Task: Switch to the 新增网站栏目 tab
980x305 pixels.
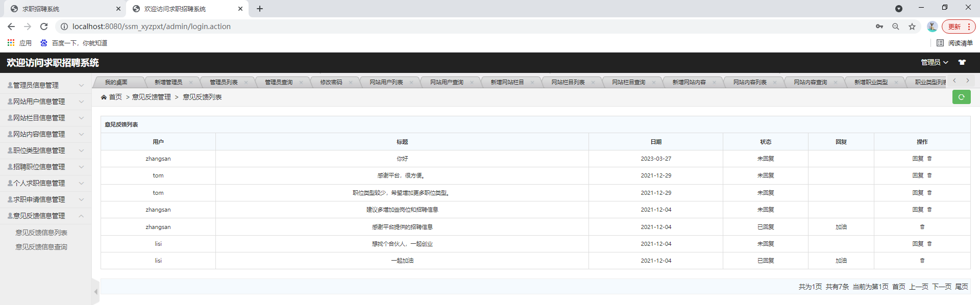Action: click(507, 82)
